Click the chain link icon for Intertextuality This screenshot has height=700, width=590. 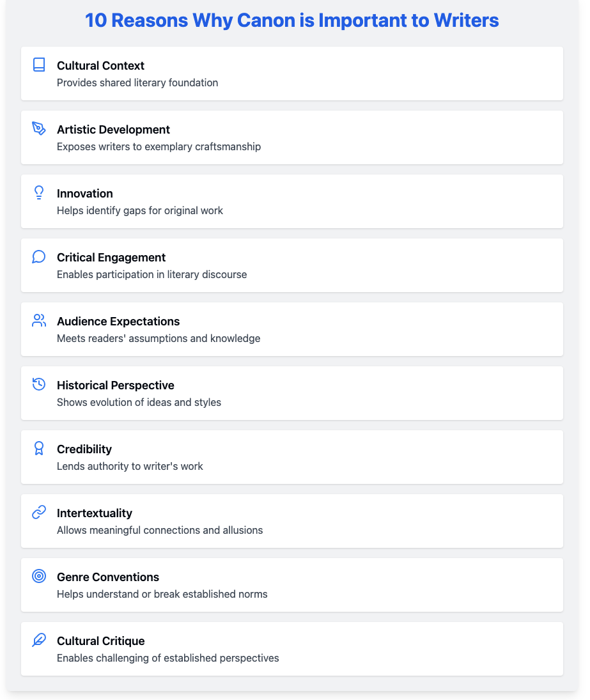pyautogui.click(x=39, y=512)
